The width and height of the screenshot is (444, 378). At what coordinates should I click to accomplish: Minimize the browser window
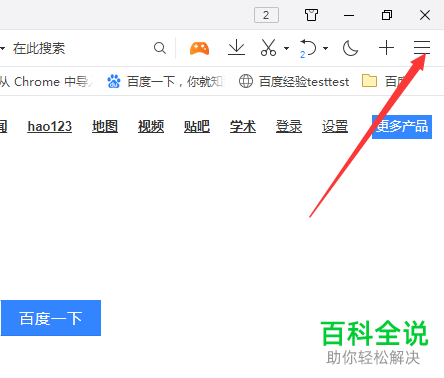coord(349,15)
